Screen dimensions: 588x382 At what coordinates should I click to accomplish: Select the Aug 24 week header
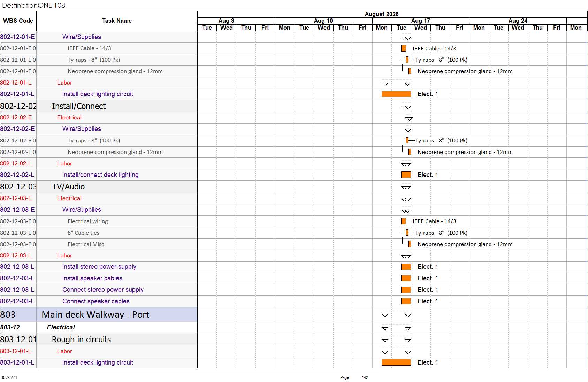518,21
